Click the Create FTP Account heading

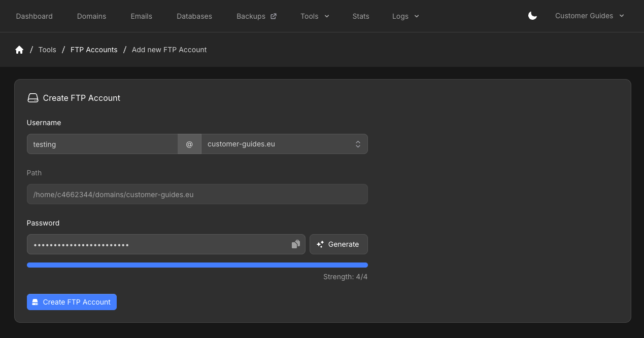click(82, 98)
